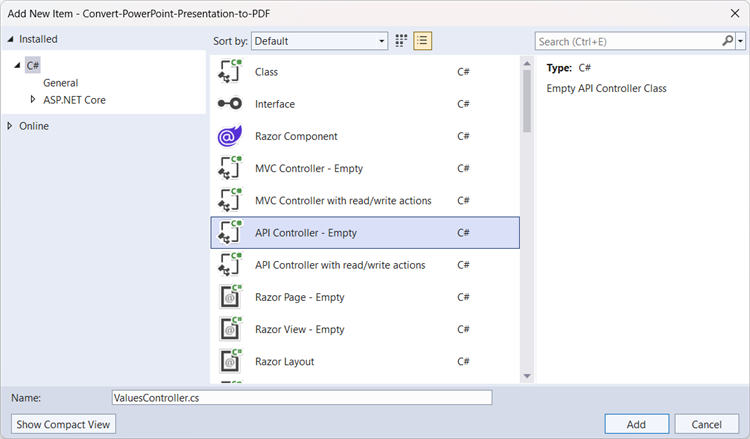
Task: Click the Razor Page - Empty icon
Action: click(x=230, y=296)
